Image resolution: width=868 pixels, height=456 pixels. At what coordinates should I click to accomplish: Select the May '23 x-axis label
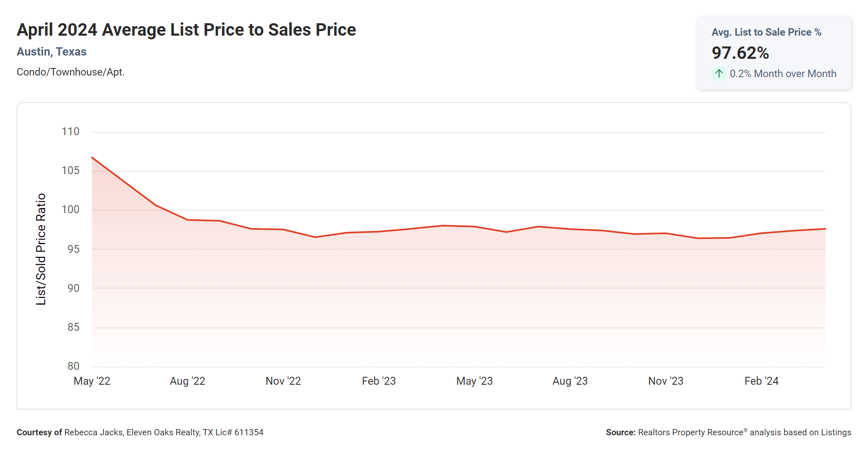click(475, 381)
